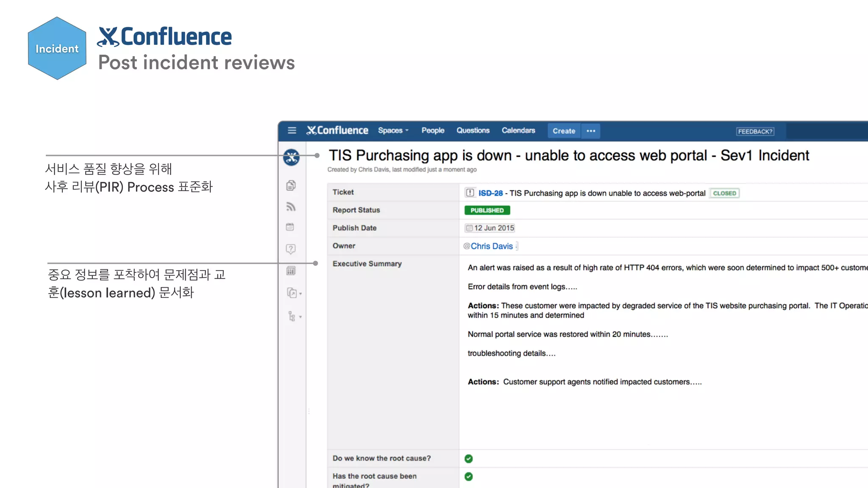
Task: Click the analytics grid icon in sidebar
Action: (291, 271)
